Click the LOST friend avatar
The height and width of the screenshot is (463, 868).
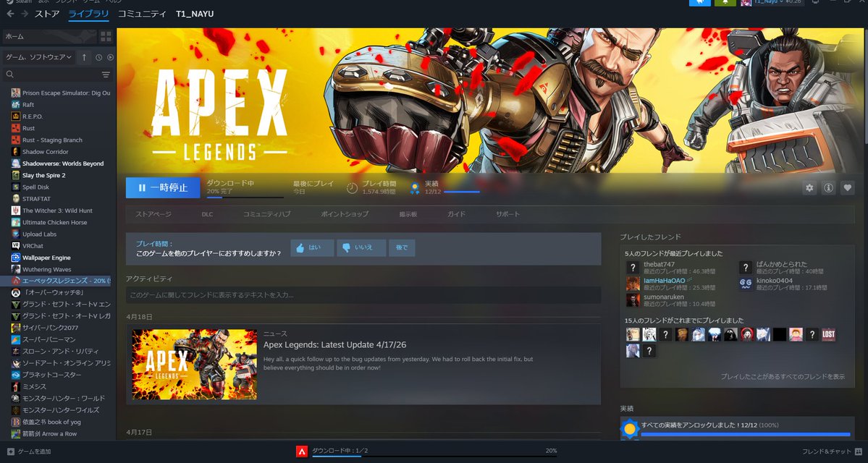[x=828, y=334]
